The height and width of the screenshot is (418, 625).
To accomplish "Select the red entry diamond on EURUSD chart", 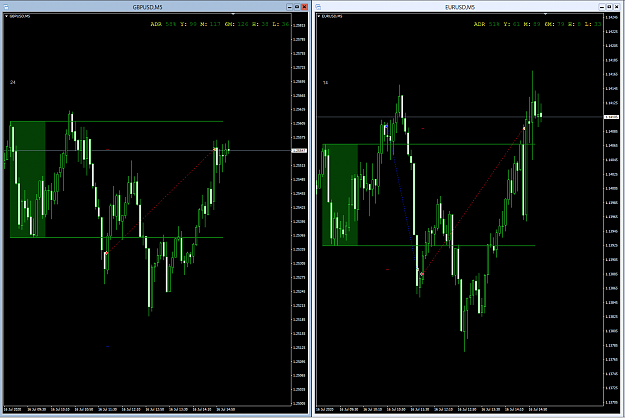I will coord(422,274).
